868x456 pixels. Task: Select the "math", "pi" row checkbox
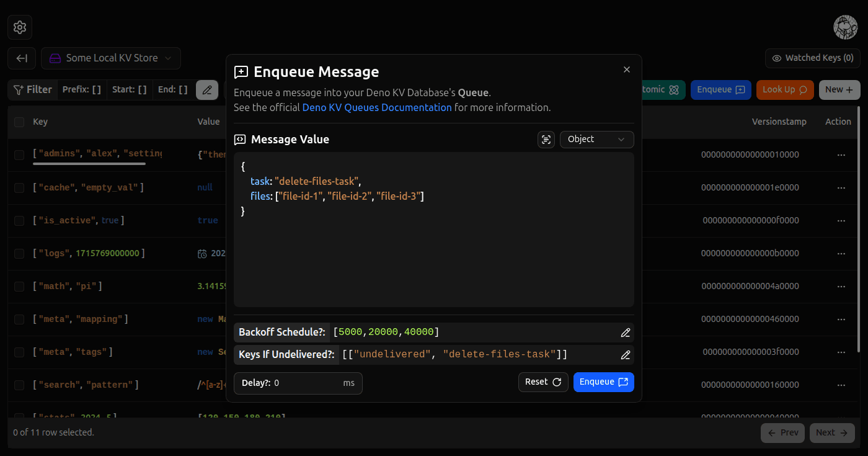click(x=19, y=286)
